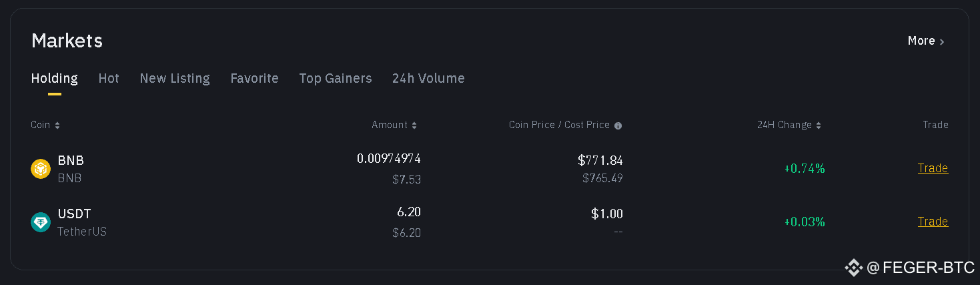Click the Binance logo in watermark
980x285 pixels.
[x=853, y=268]
